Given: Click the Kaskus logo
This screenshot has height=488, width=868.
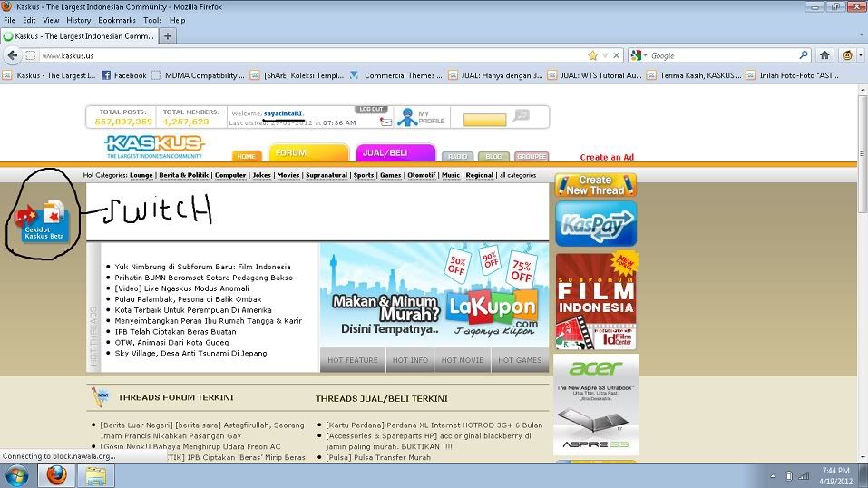Looking at the screenshot, I should point(154,146).
